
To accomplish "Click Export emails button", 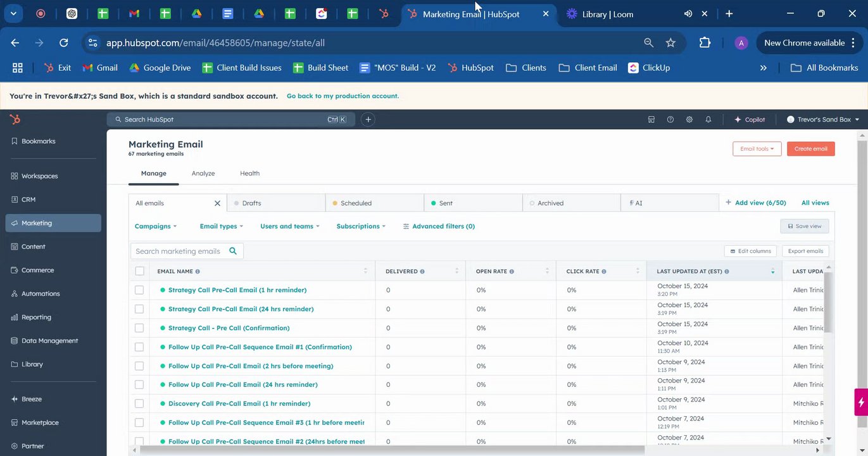I will [805, 251].
